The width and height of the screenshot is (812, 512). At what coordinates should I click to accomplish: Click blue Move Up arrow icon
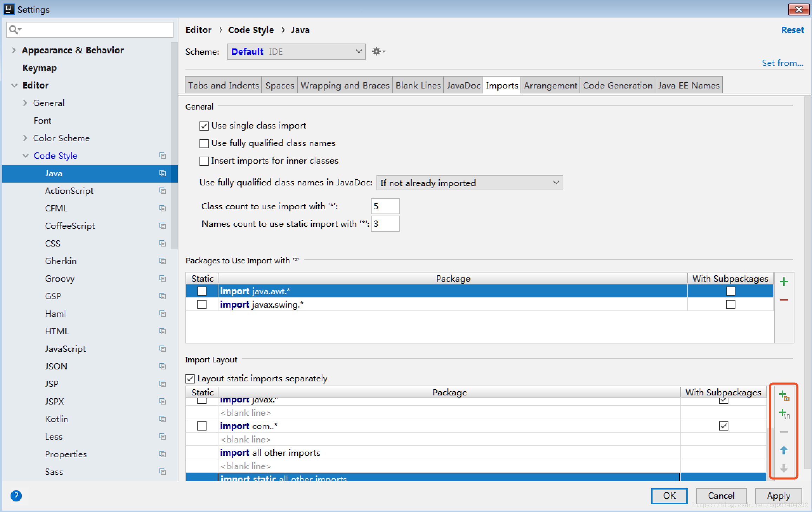(784, 450)
